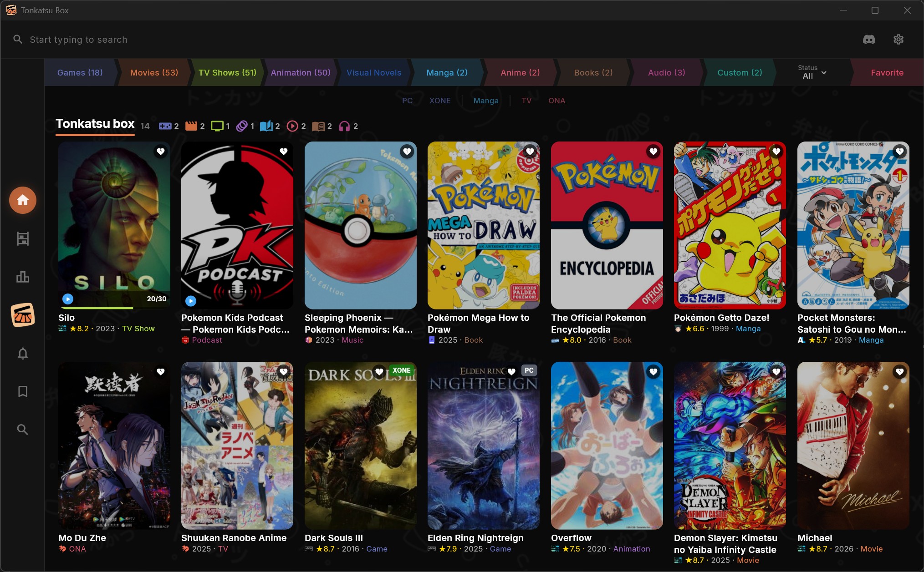Filter by pink anime play-circle icon
This screenshot has width=924, height=572.
click(x=296, y=126)
